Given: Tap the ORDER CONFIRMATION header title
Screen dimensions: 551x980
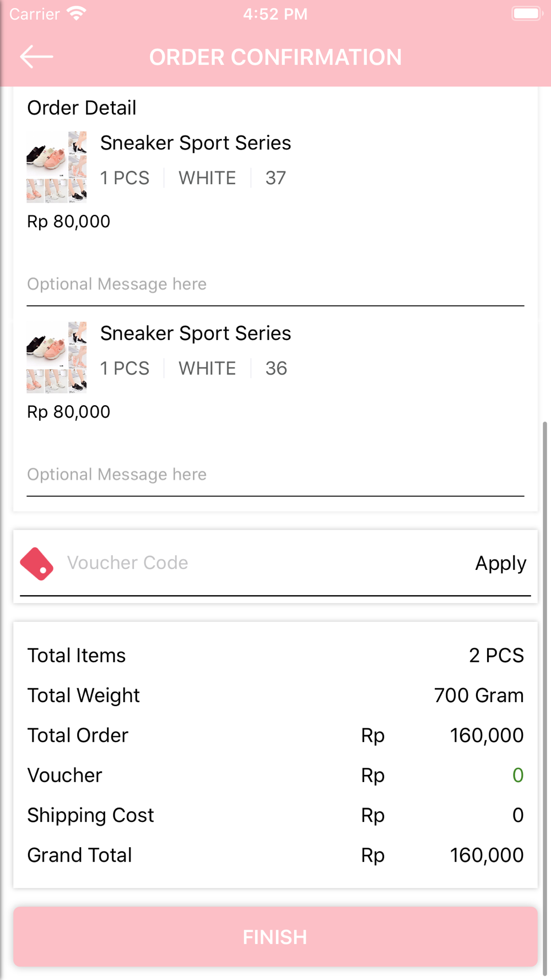Looking at the screenshot, I should click(x=275, y=57).
